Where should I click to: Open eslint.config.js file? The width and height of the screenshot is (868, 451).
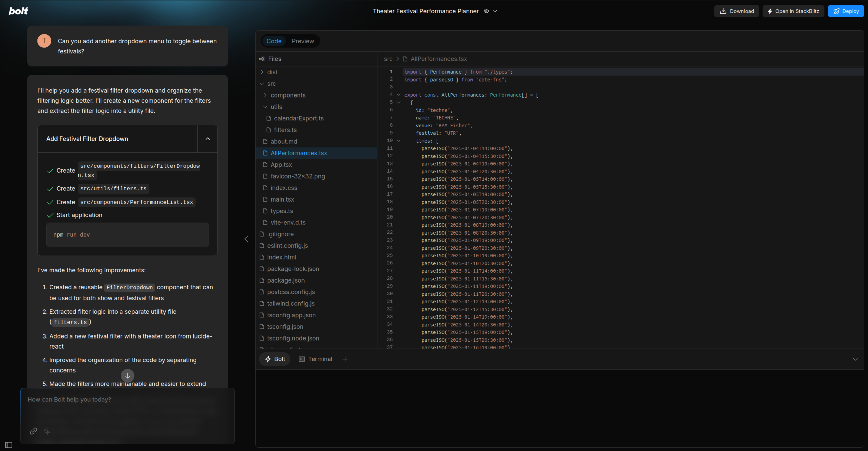click(x=316, y=246)
